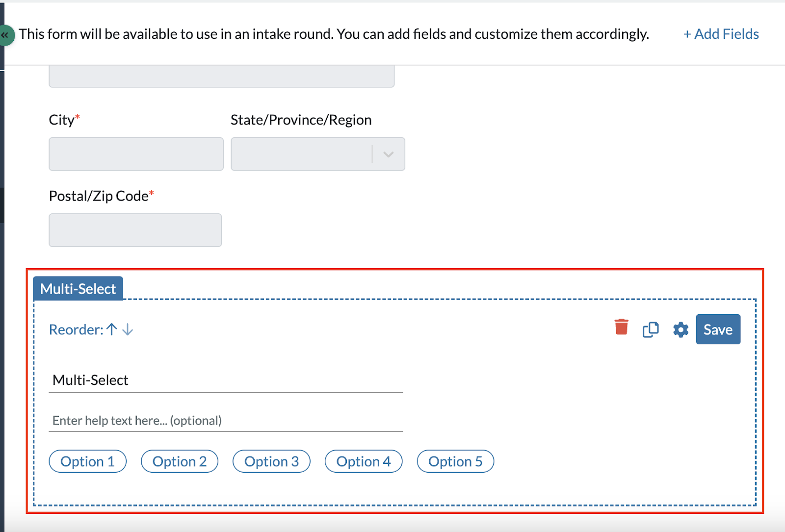This screenshot has height=532, width=785.
Task: Save the Multi-Select field
Action: point(718,329)
